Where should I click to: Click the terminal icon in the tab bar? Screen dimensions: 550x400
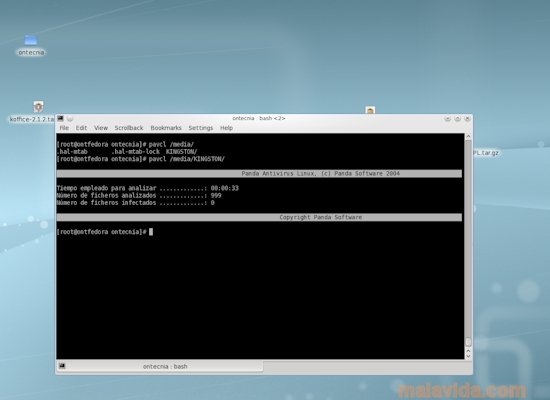click(x=62, y=366)
